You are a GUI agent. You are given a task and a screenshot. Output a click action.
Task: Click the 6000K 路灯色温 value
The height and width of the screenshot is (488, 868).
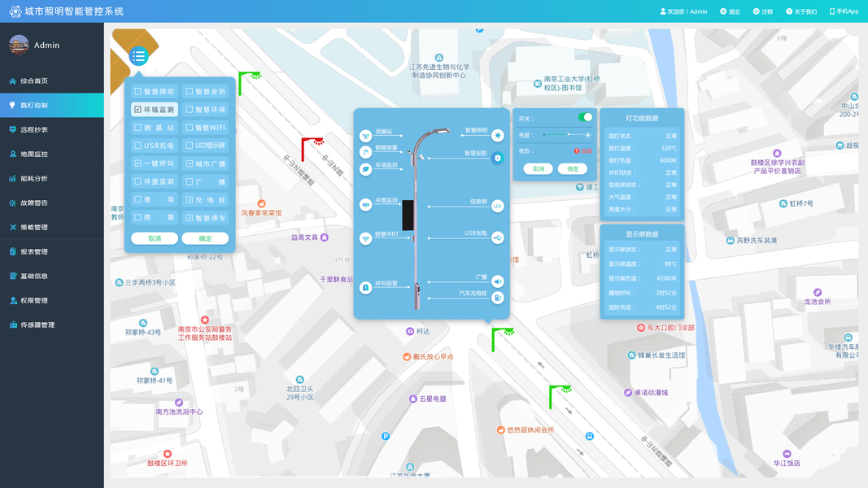[x=668, y=160]
